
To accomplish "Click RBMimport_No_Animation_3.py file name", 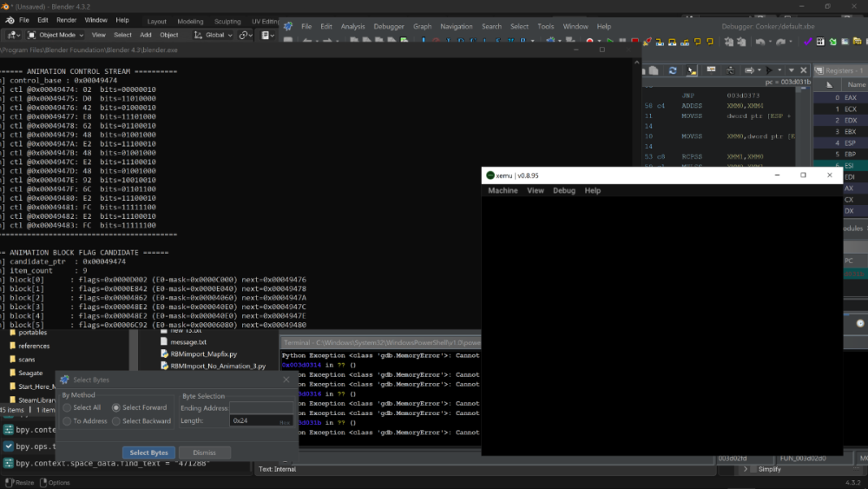I will coord(218,366).
